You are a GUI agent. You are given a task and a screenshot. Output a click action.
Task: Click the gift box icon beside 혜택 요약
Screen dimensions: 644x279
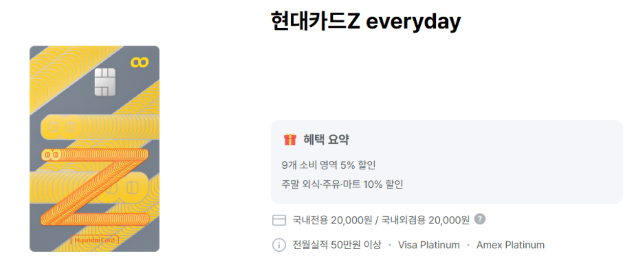point(290,140)
